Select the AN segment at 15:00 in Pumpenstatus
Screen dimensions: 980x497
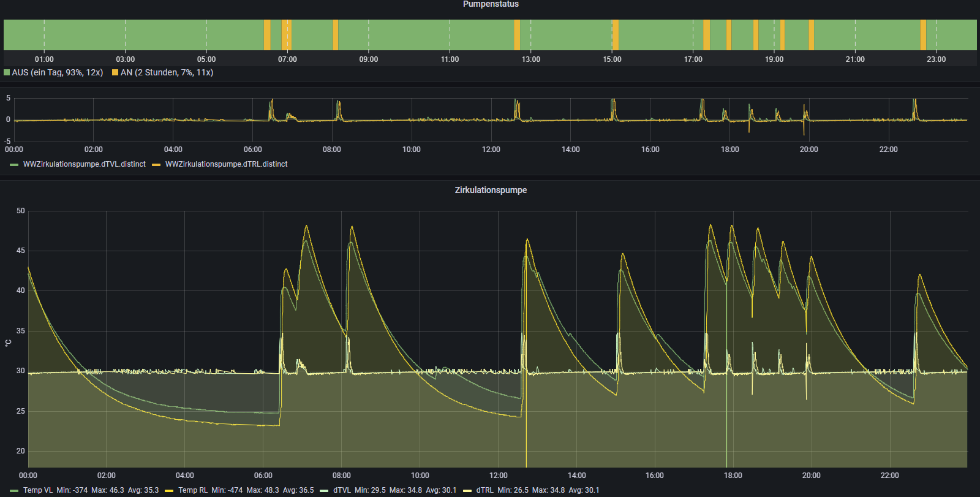(x=615, y=34)
